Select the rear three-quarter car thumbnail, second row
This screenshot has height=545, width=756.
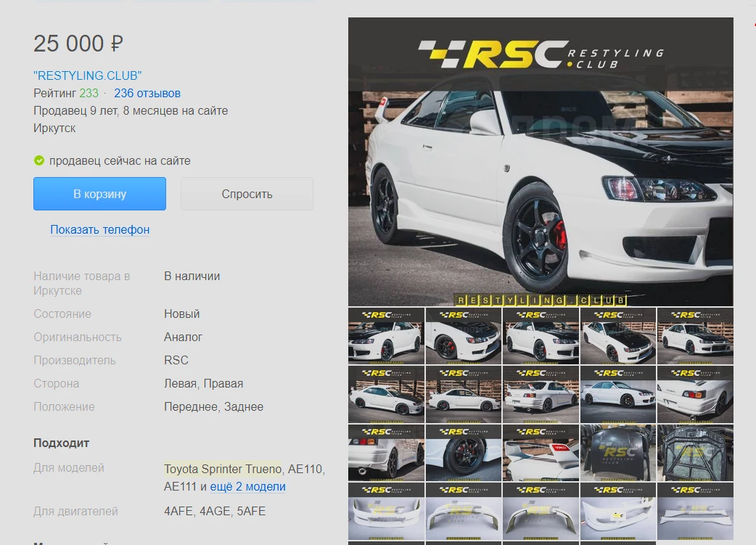click(x=541, y=395)
